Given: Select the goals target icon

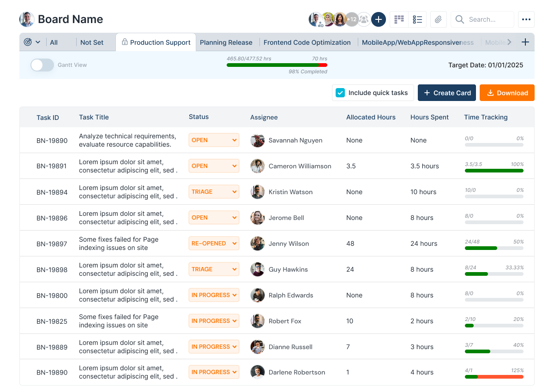Looking at the screenshot, I should [28, 42].
